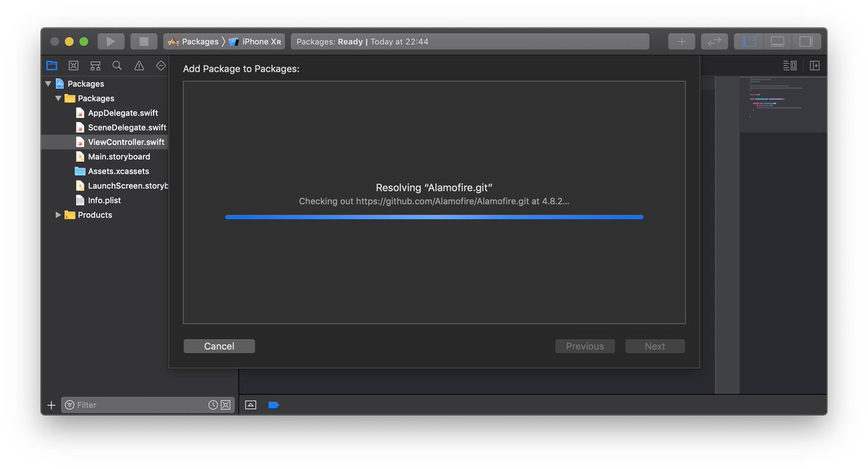The width and height of the screenshot is (868, 469).
Task: Expand the Products folder
Action: point(59,215)
